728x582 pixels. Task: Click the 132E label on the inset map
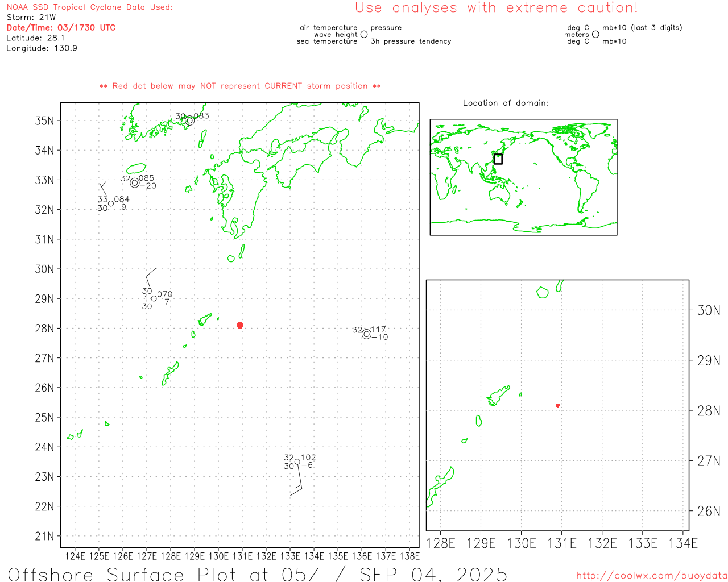[x=602, y=544]
